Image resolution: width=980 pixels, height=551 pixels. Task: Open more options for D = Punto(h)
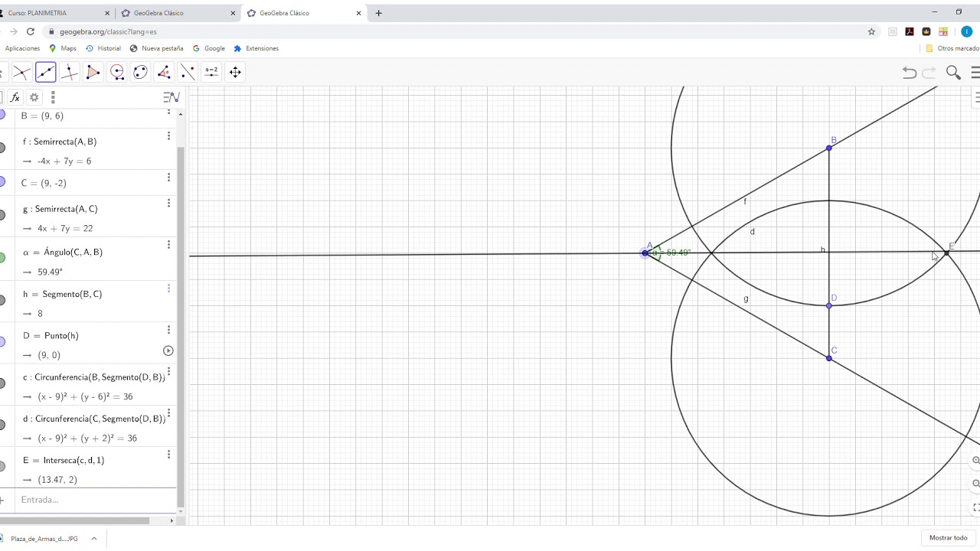168,330
